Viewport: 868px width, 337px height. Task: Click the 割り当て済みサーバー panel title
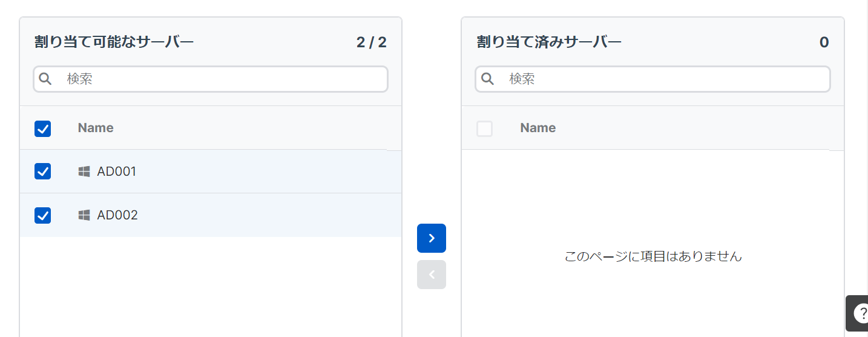click(549, 42)
